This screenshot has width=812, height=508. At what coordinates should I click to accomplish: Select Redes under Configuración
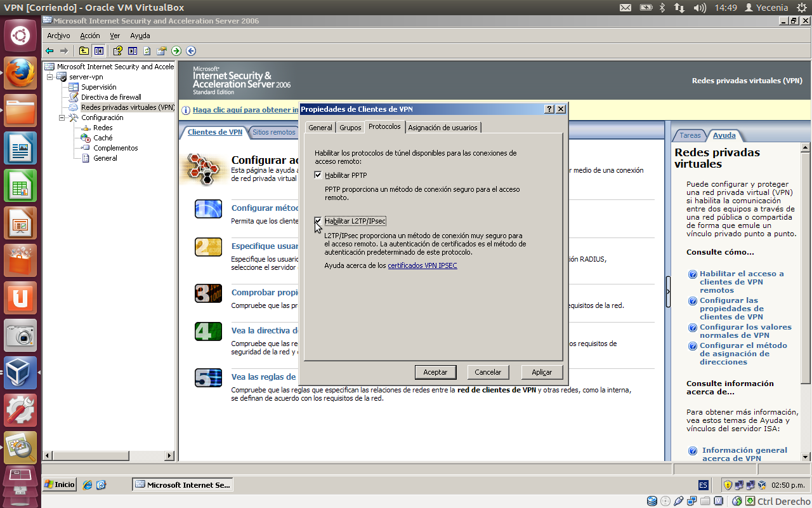(103, 128)
